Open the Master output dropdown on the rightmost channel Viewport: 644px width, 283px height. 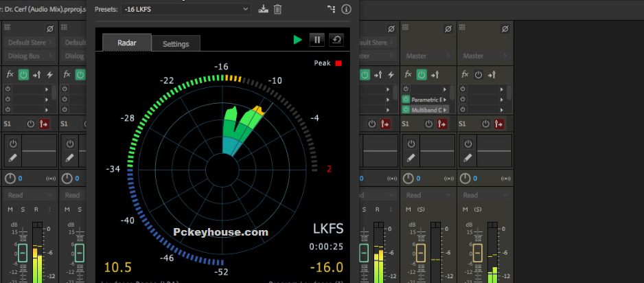(485, 56)
